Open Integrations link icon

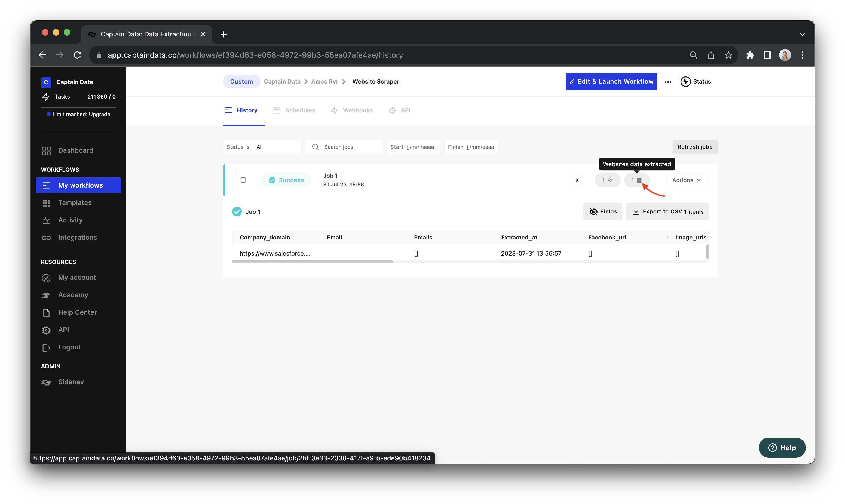coord(46,238)
